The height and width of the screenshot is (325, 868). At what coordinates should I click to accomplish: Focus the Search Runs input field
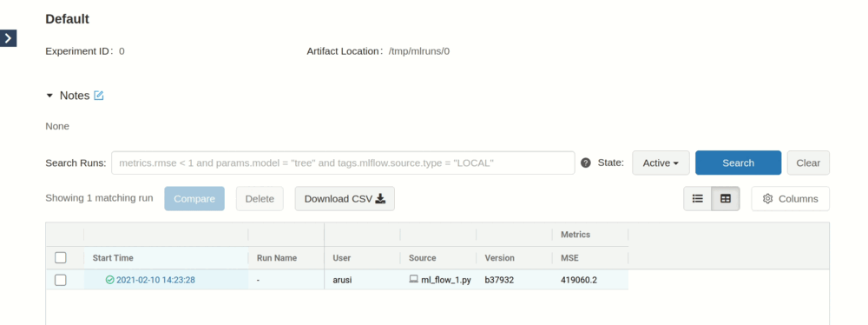click(343, 163)
